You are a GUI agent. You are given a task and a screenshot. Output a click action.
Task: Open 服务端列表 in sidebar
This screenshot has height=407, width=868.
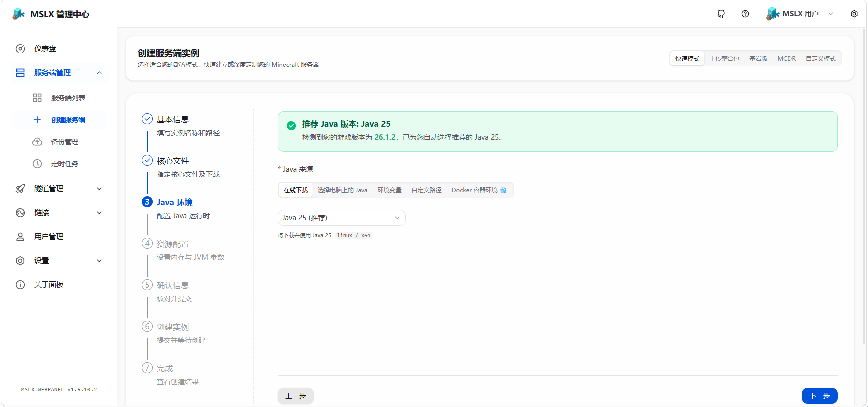(59, 98)
